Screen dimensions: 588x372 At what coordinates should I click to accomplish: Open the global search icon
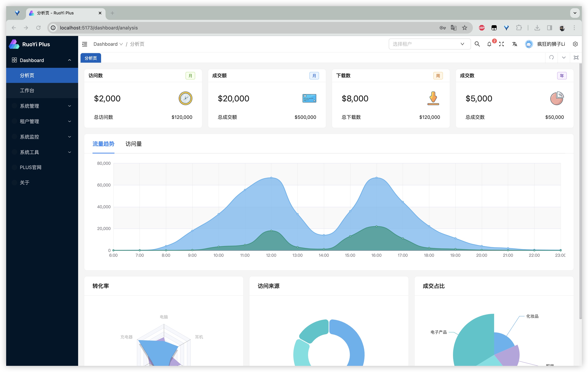click(x=477, y=44)
